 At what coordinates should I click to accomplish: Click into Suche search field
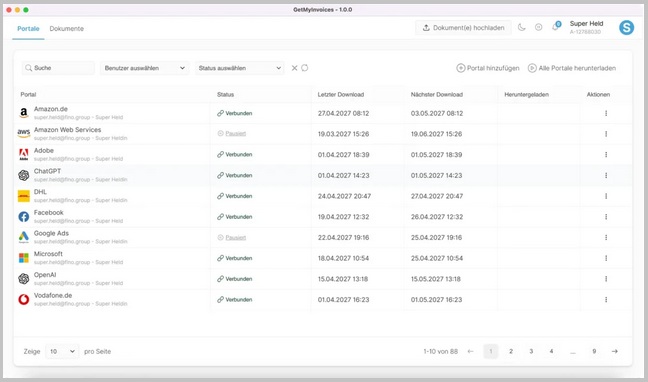pos(58,68)
